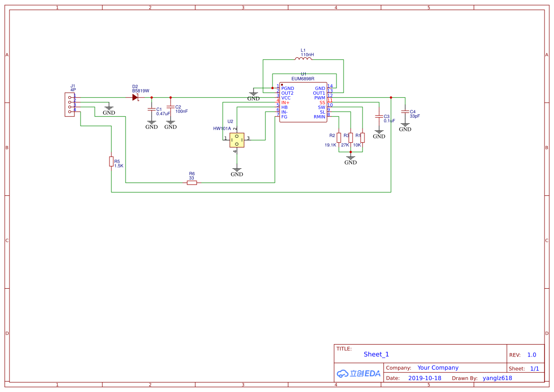The width and height of the screenshot is (554, 392).
Task: Click the red SS pin label
Action: coord(322,102)
